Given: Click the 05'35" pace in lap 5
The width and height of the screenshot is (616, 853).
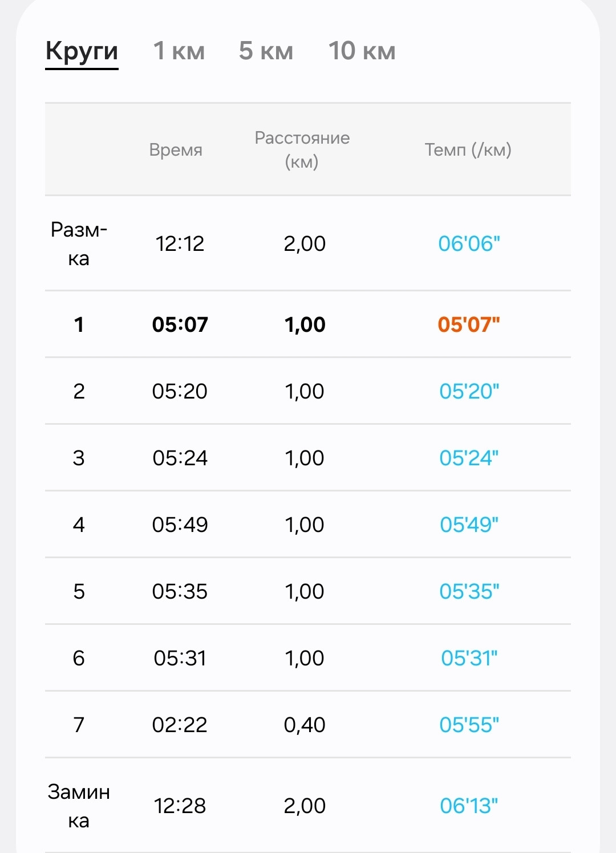Looking at the screenshot, I should pyautogui.click(x=469, y=591).
